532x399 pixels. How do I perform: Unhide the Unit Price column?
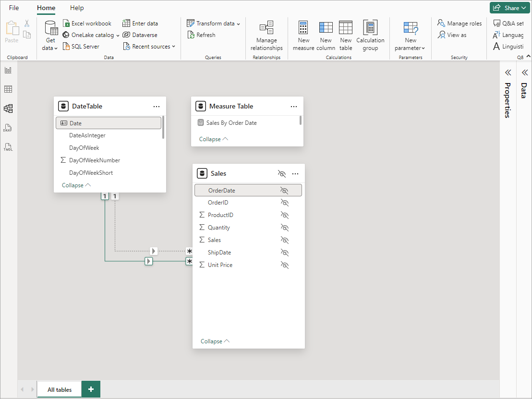point(284,265)
